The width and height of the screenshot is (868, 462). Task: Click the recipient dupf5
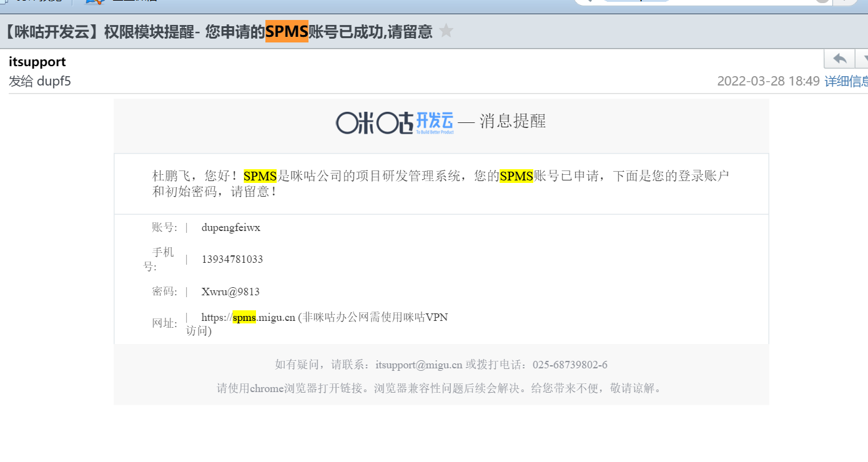54,81
